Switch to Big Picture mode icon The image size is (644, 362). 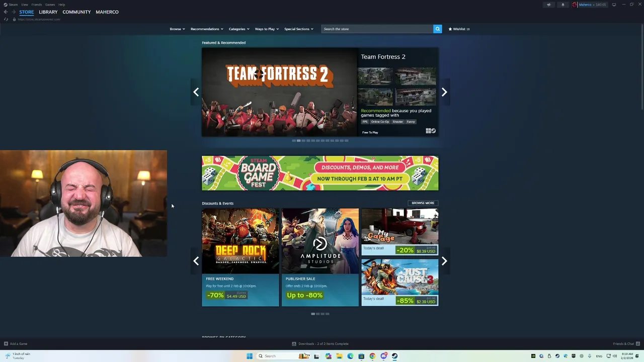(614, 5)
